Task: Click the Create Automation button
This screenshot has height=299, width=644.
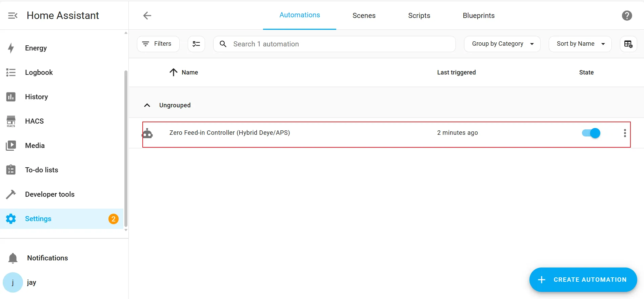Action: [583, 280]
